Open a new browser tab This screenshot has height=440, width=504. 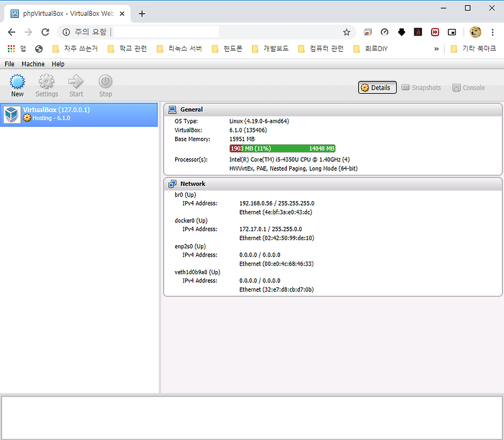pyautogui.click(x=142, y=13)
